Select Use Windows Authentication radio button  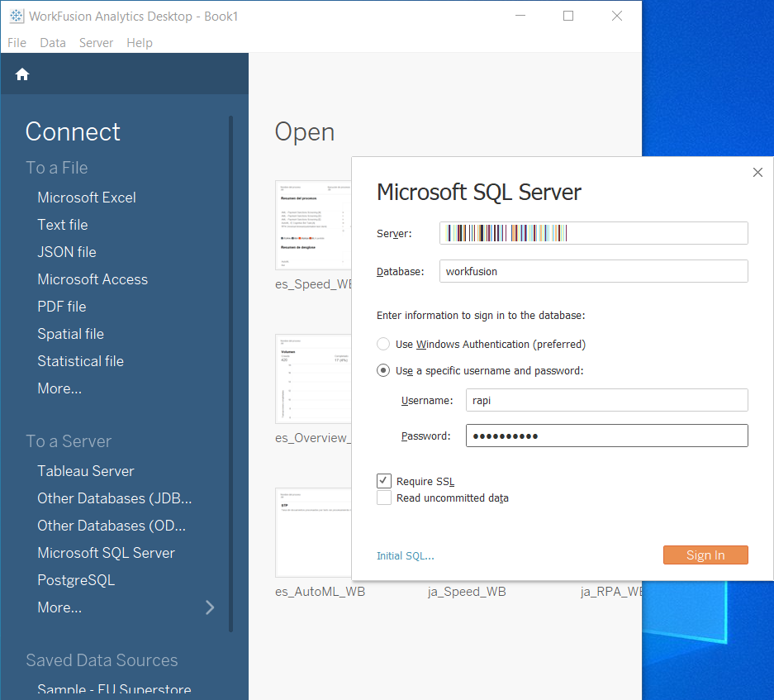coord(383,344)
